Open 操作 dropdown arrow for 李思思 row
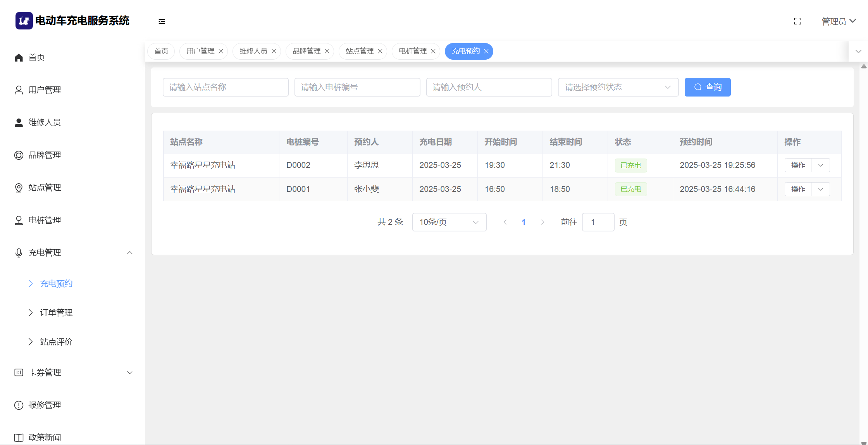868x445 pixels. click(821, 165)
